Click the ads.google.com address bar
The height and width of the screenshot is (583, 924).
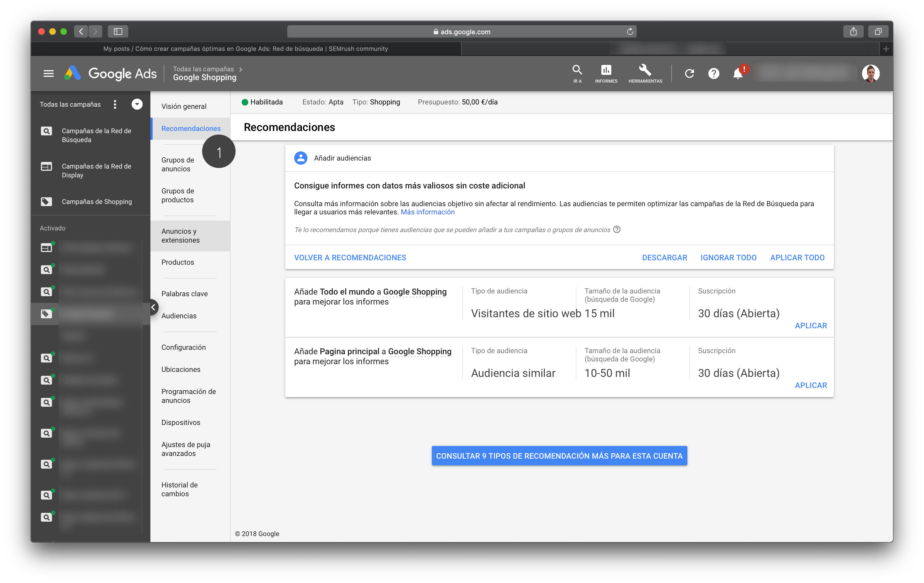point(462,31)
